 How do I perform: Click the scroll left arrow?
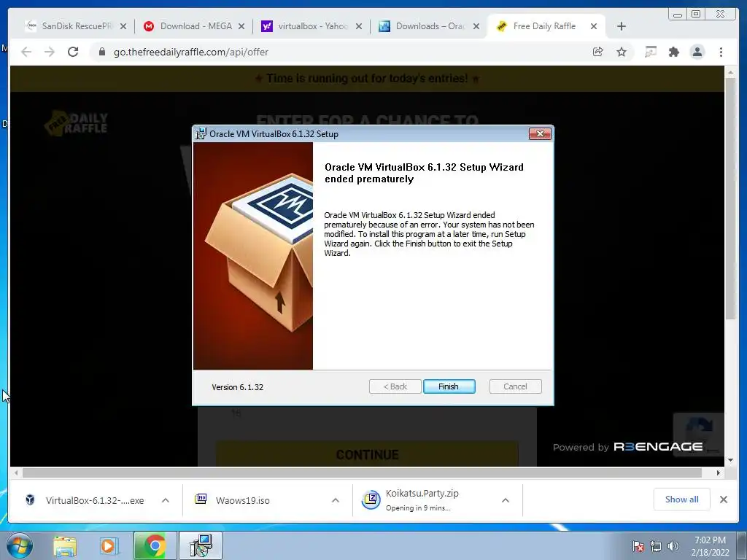click(16, 472)
